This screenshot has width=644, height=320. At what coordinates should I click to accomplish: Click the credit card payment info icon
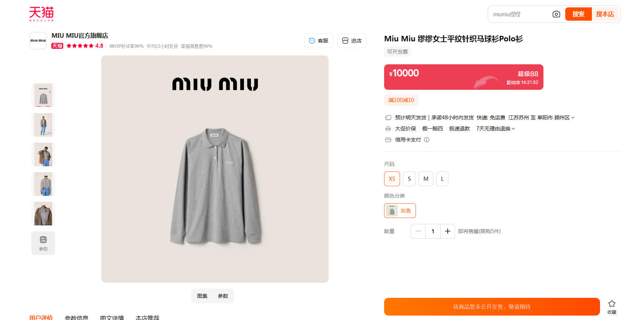pyautogui.click(x=427, y=140)
